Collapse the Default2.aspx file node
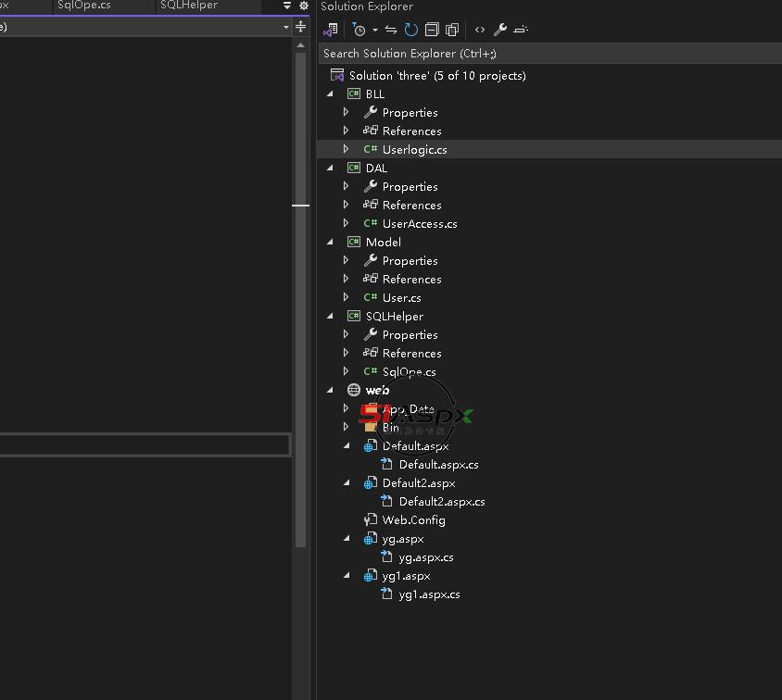This screenshot has width=782, height=700. [347, 483]
